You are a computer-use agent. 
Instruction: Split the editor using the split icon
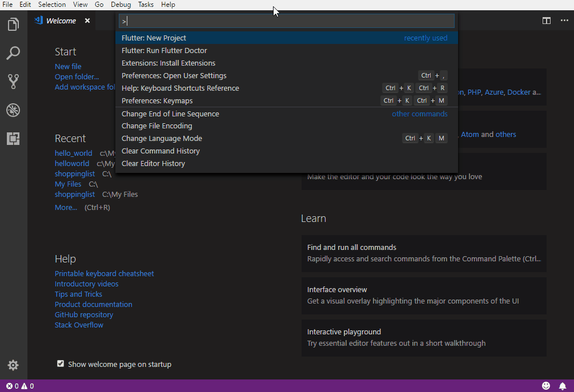point(547,21)
